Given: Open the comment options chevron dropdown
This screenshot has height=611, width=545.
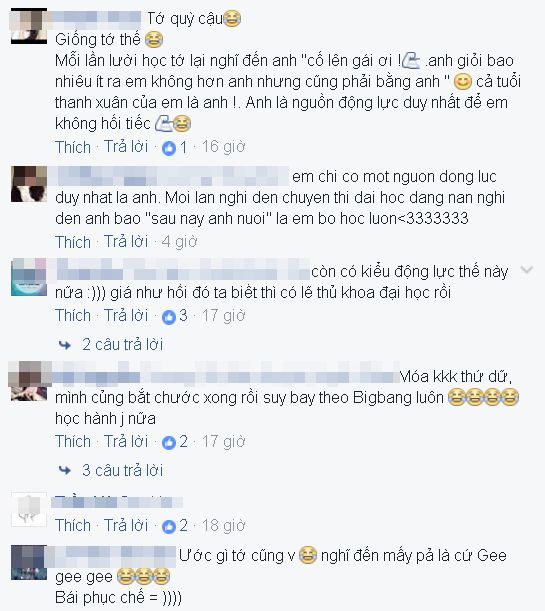Looking at the screenshot, I should [527, 270].
